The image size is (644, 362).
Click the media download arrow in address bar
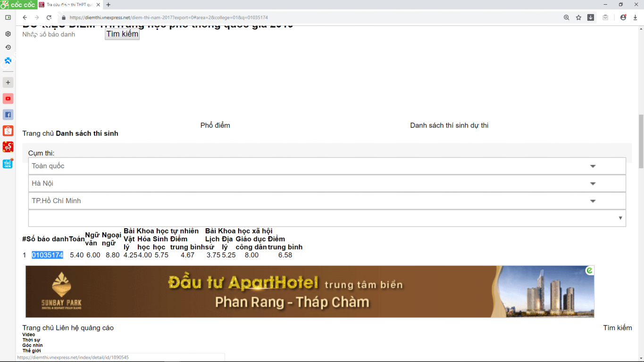590,17
